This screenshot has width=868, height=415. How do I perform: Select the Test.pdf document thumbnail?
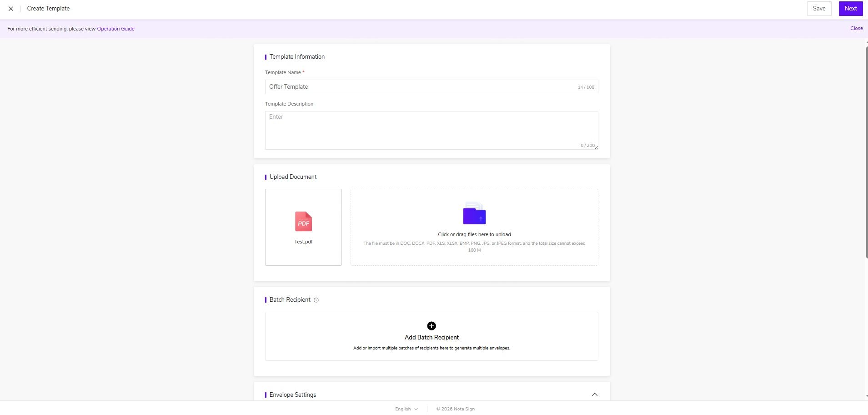tap(303, 227)
